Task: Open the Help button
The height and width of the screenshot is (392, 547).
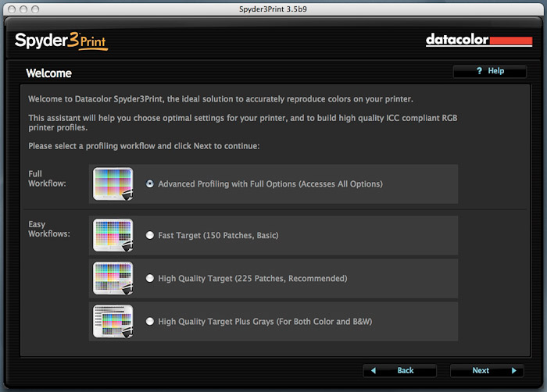Action: [489, 71]
